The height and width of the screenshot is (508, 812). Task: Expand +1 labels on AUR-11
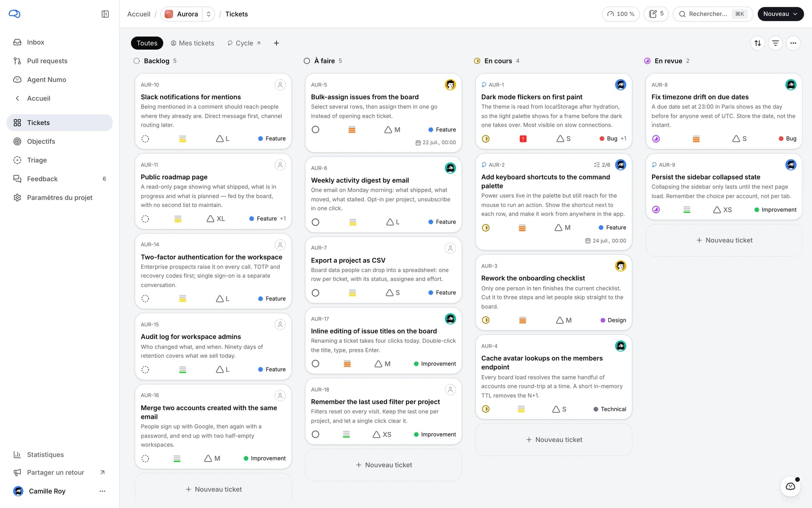coord(282,219)
